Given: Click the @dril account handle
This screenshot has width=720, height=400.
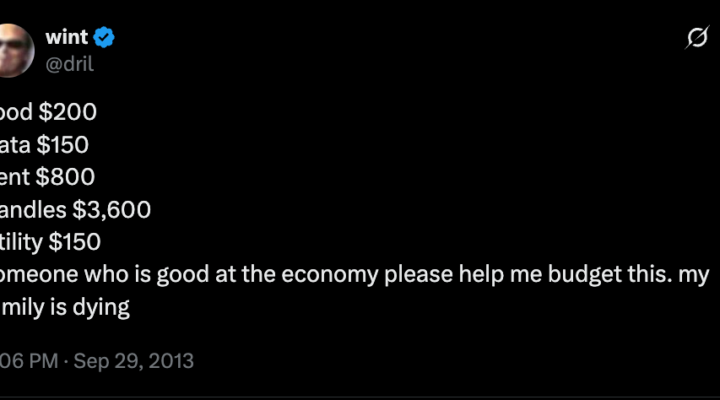Looking at the screenshot, I should click(x=69, y=63).
